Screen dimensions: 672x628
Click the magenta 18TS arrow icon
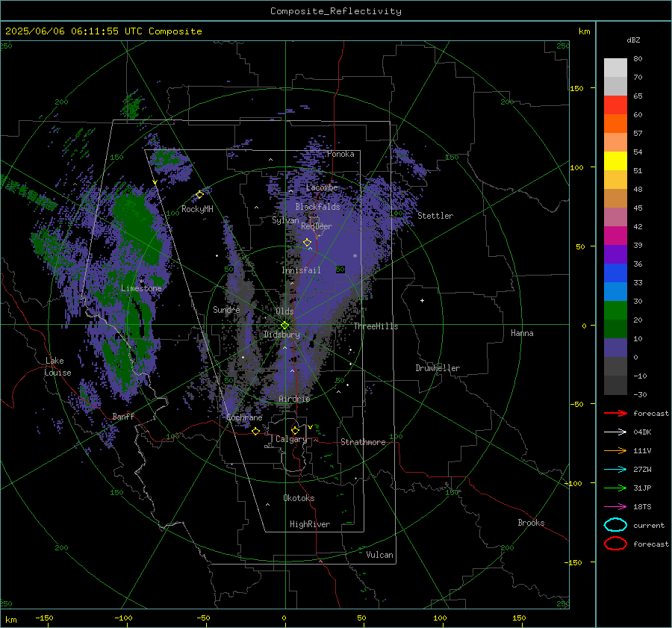pyautogui.click(x=615, y=507)
